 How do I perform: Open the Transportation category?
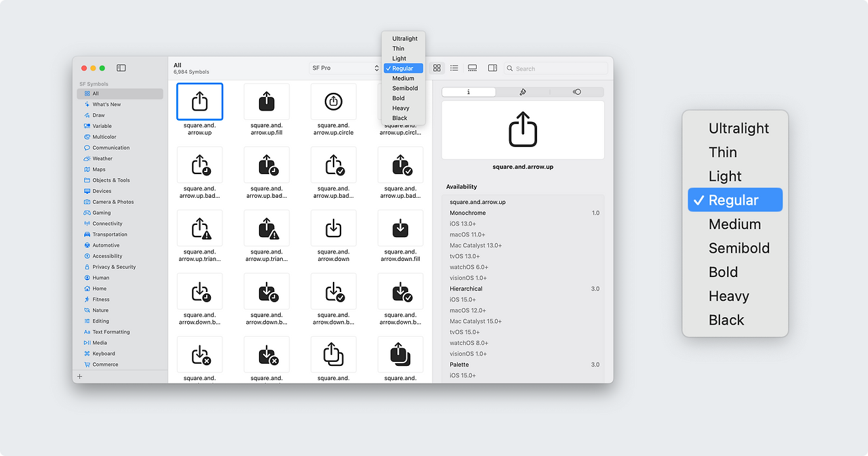120,234
